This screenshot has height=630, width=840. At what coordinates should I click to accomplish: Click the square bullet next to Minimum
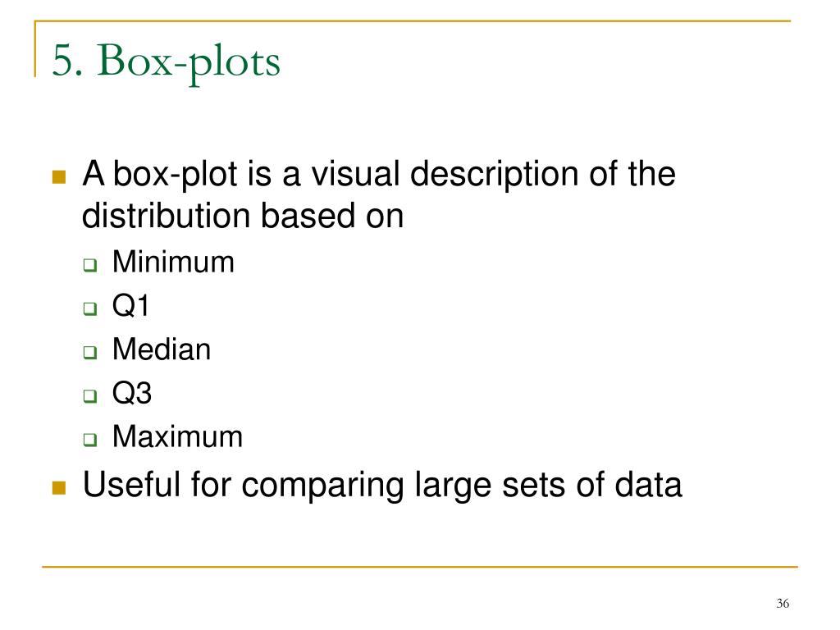[90, 265]
